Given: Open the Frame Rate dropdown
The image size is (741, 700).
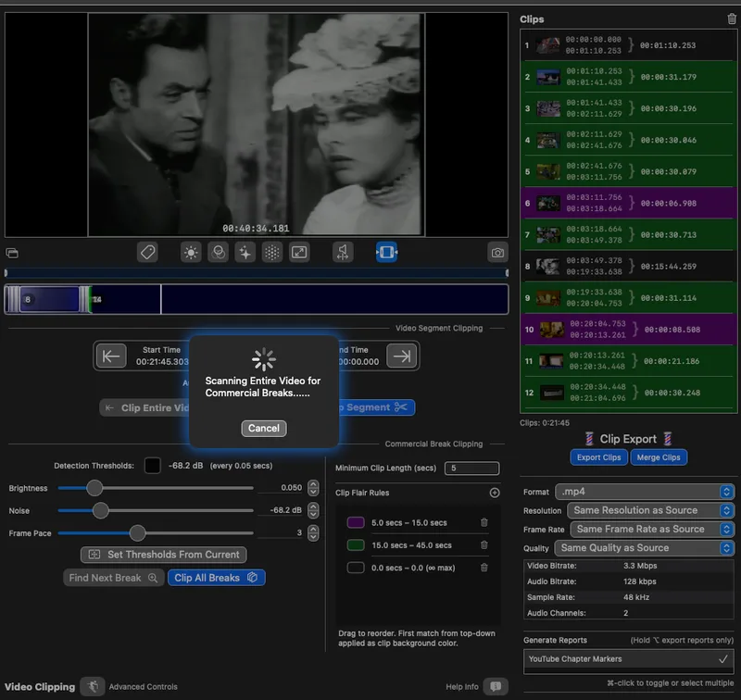Looking at the screenshot, I should (x=652, y=530).
